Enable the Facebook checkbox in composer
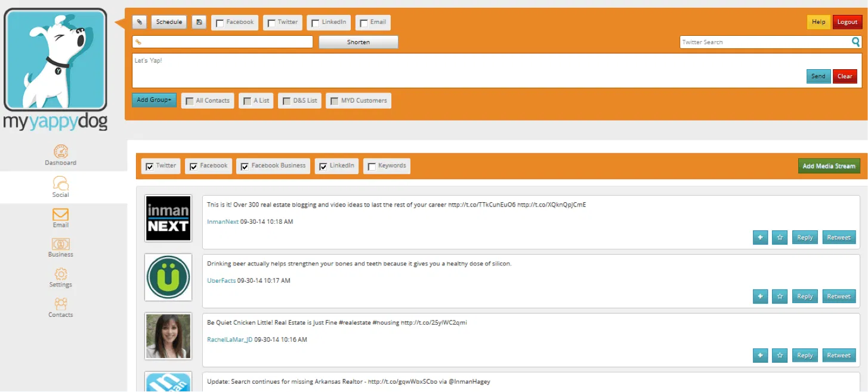The width and height of the screenshot is (868, 392). coord(220,23)
